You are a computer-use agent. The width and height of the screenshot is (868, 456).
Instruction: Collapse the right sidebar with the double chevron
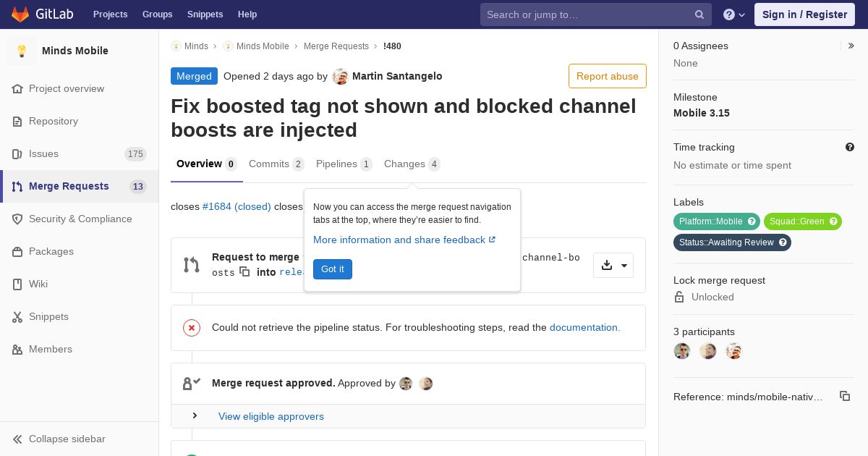(x=851, y=46)
